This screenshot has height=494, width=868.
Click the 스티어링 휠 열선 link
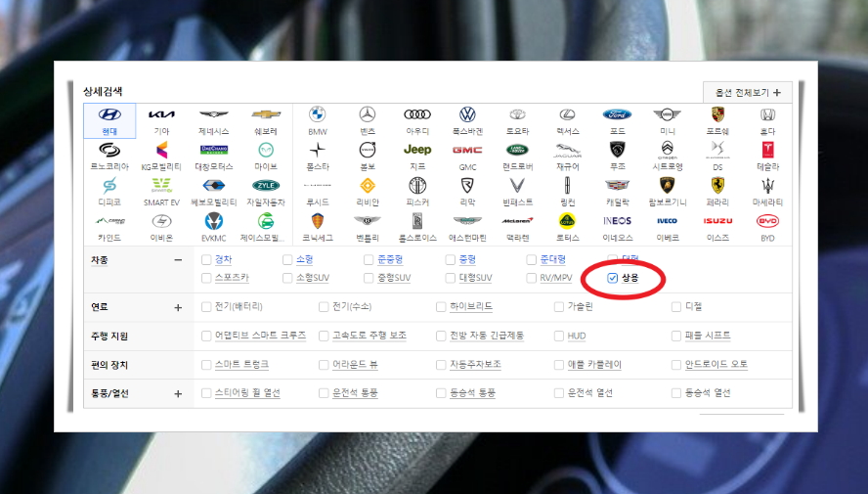coord(247,393)
